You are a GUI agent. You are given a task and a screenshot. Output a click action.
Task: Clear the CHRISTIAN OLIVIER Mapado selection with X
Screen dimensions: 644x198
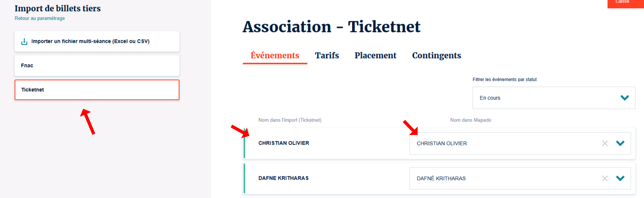[x=604, y=144]
